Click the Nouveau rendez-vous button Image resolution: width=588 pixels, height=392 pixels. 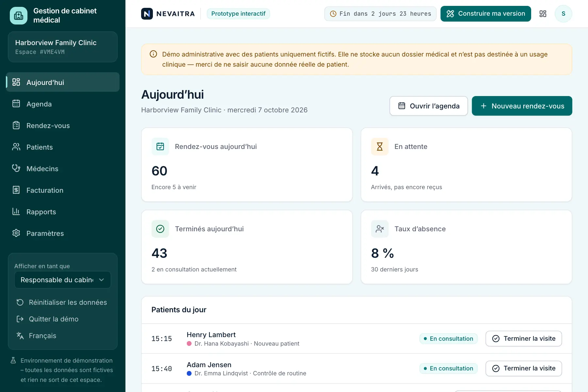coord(522,106)
